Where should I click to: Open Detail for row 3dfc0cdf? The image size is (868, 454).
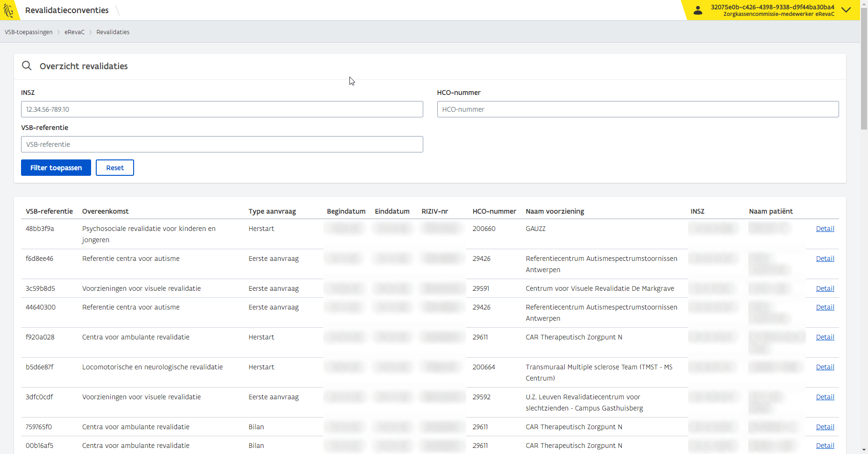point(825,397)
